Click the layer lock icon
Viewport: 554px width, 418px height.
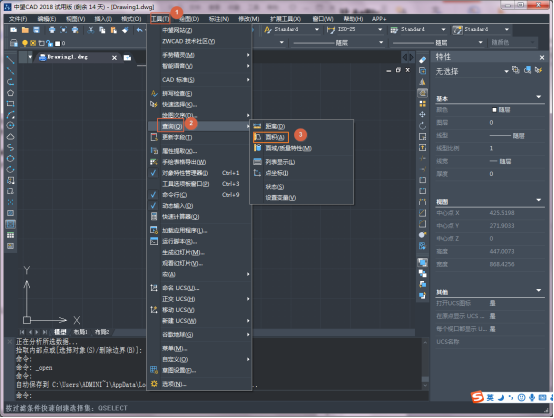tap(49, 43)
